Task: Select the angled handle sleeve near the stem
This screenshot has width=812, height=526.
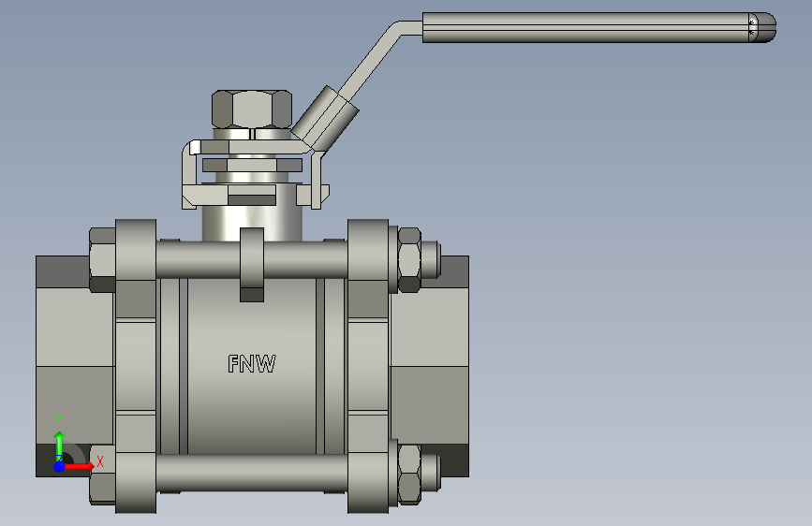Action: pyautogui.click(x=325, y=117)
